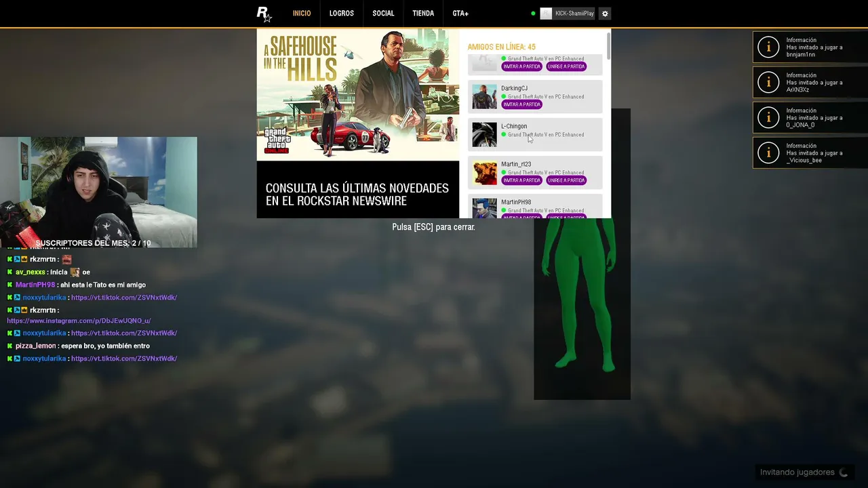The image size is (868, 488).
Task: Go to the INICIO tab
Action: [x=302, y=14]
